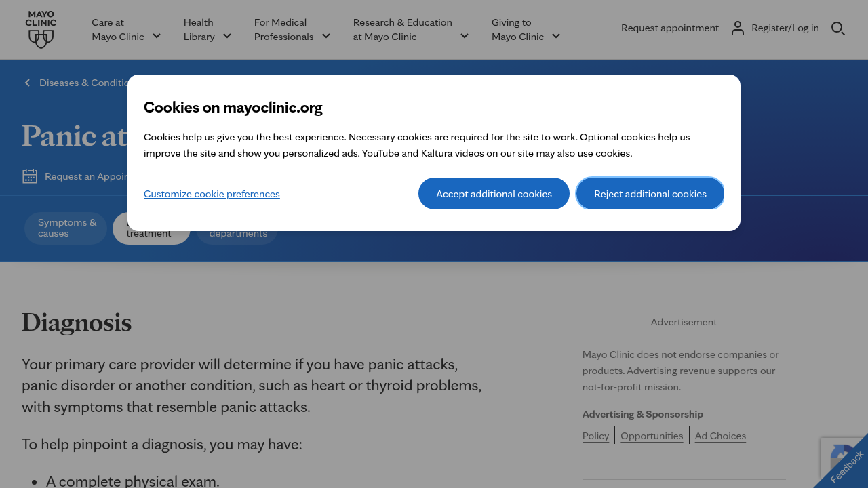Accept additional cookies
The height and width of the screenshot is (488, 868).
[494, 194]
